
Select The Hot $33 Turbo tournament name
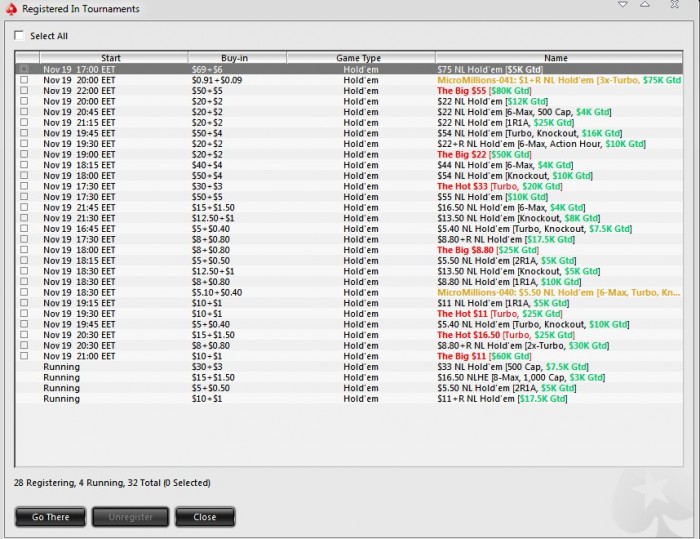500,186
